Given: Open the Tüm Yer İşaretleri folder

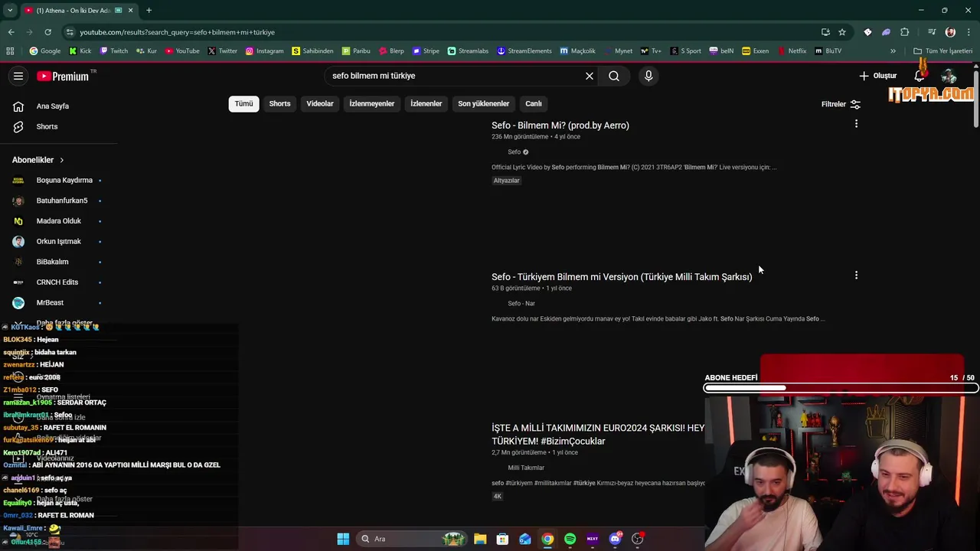Looking at the screenshot, I should click(943, 51).
